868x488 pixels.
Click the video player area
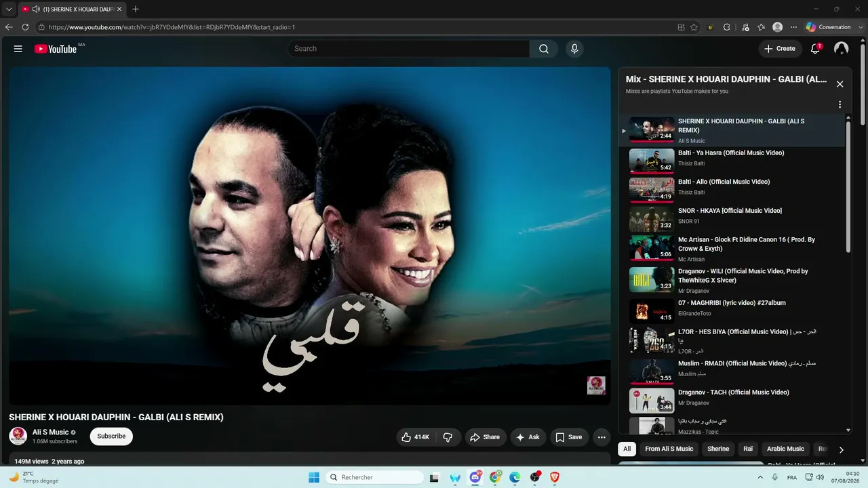point(310,236)
